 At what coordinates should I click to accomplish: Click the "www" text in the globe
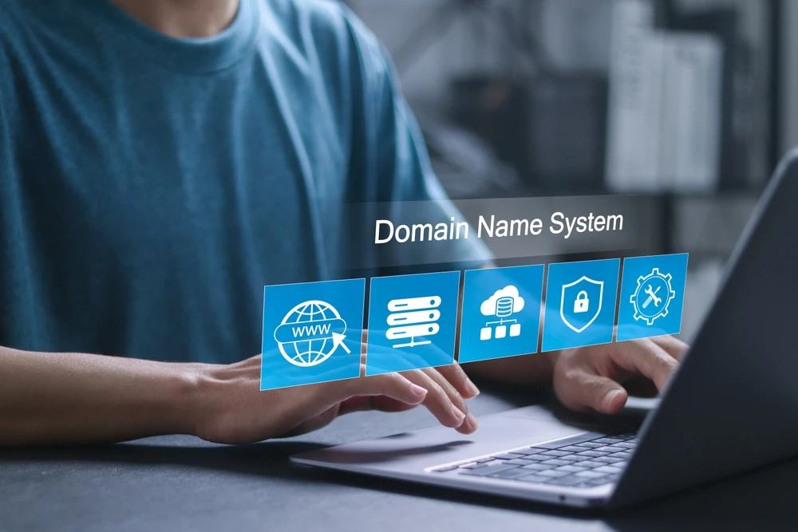(311, 331)
